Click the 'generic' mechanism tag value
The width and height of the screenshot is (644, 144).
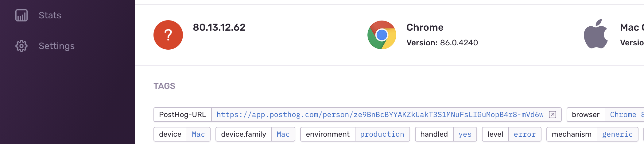coord(617,134)
